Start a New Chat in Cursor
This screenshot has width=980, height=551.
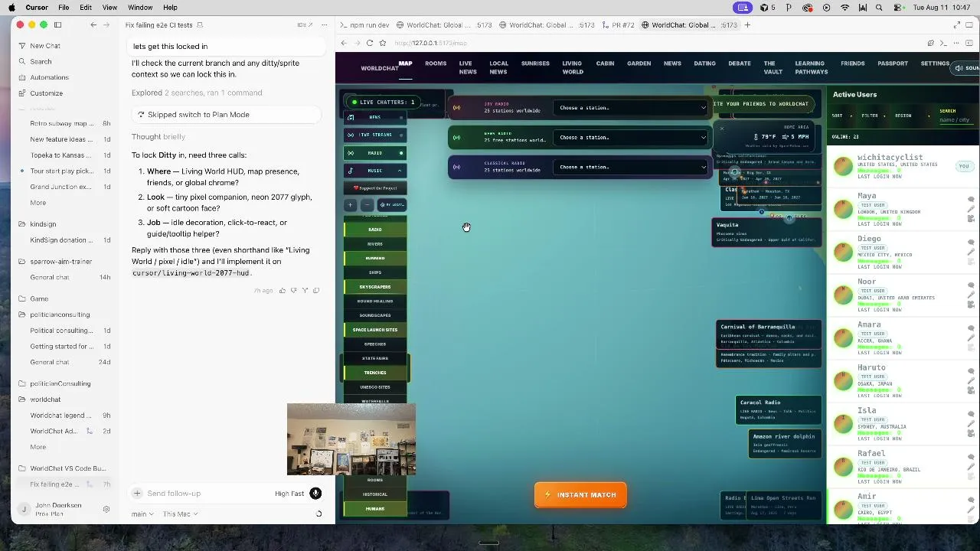(45, 46)
